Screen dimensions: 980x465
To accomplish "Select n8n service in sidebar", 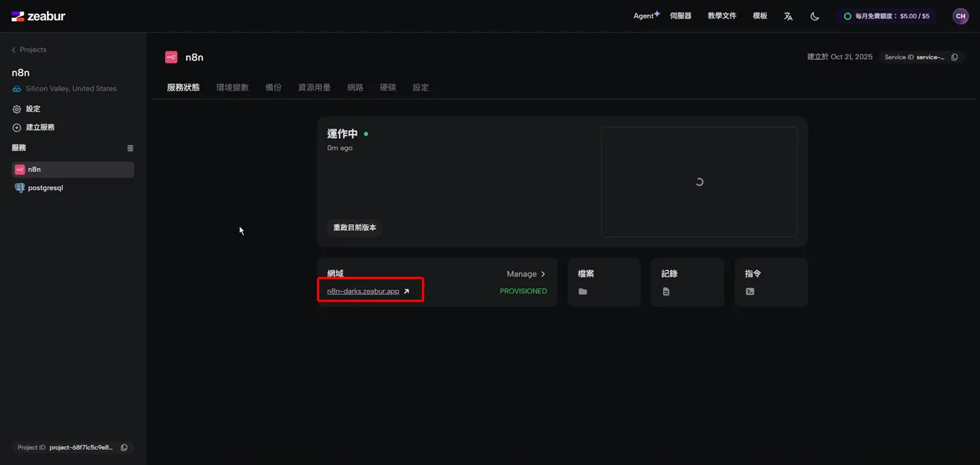I will 73,170.
